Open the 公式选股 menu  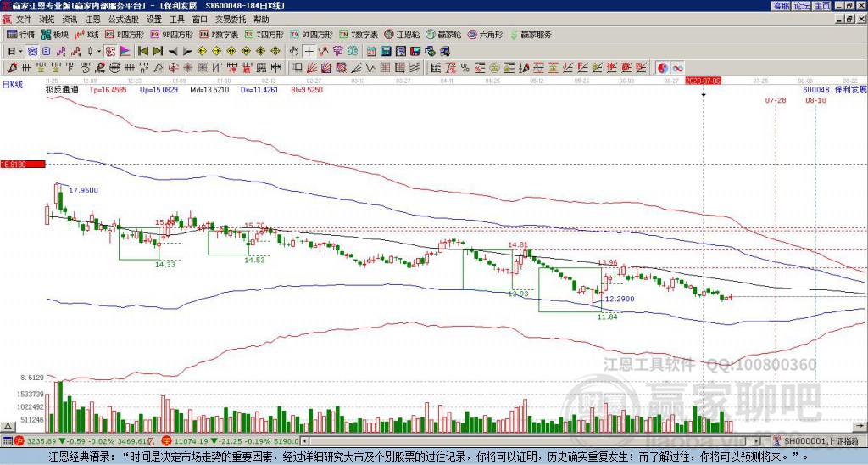click(x=124, y=20)
